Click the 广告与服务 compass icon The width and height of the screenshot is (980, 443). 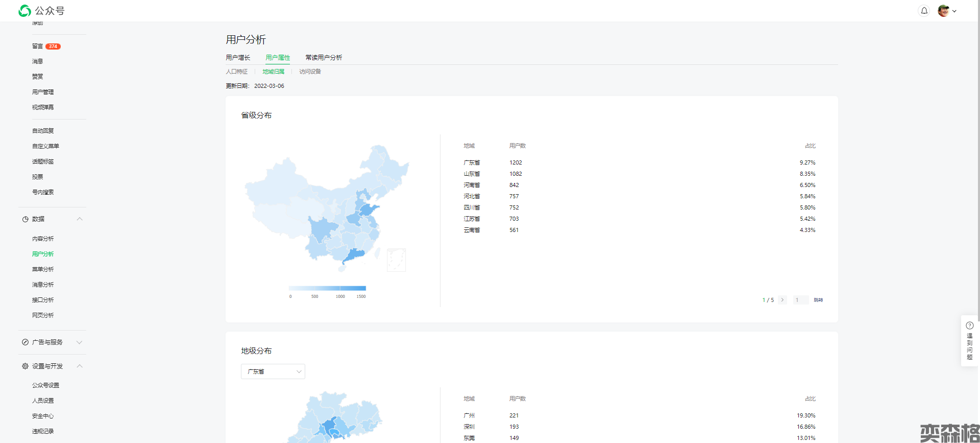pyautogui.click(x=25, y=342)
